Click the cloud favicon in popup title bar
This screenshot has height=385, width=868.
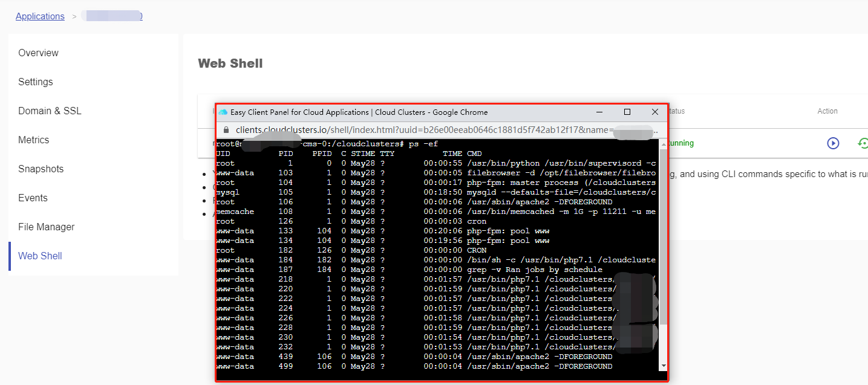click(223, 112)
